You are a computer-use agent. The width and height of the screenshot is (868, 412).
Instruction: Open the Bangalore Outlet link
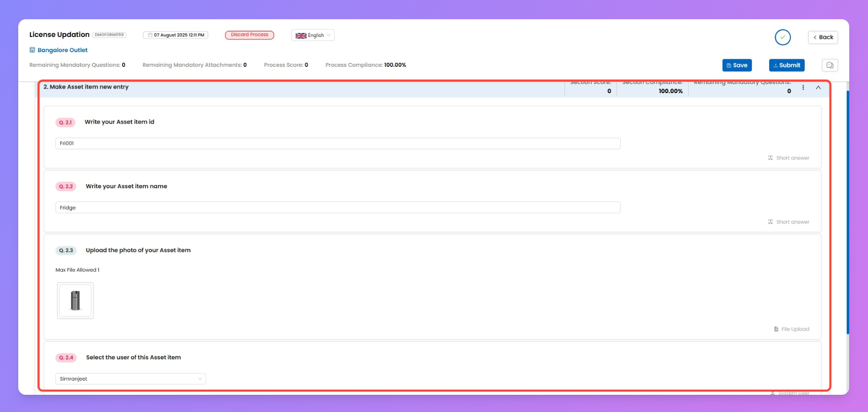[62, 50]
